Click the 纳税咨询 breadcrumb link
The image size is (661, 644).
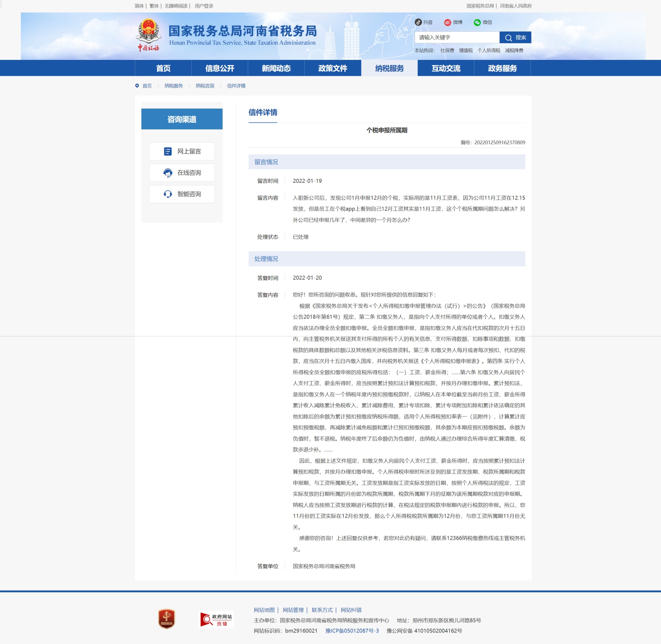coord(205,86)
